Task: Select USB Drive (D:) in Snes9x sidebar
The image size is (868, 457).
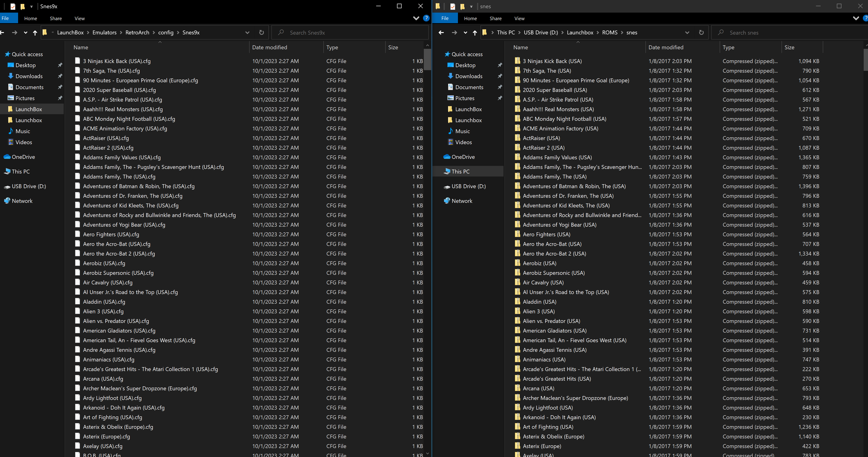Action: point(29,186)
